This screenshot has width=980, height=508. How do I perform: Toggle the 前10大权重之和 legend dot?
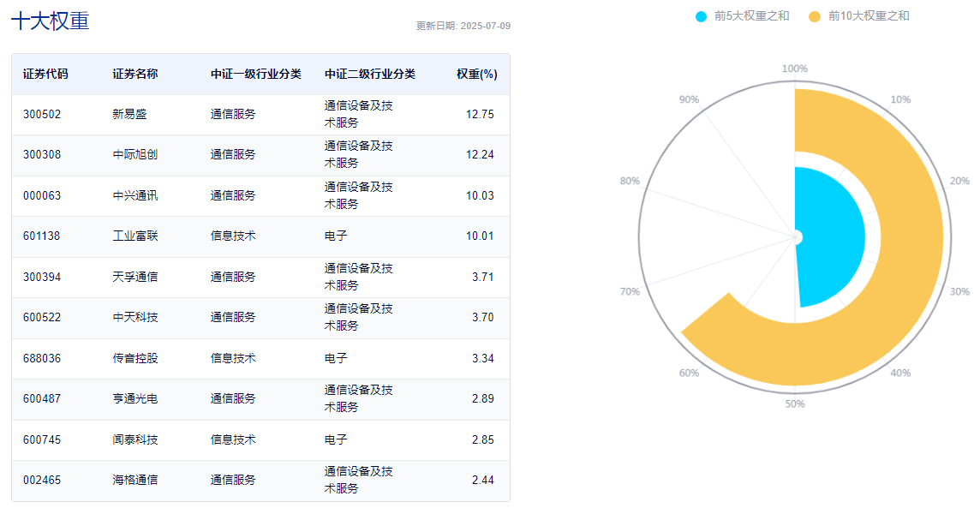(815, 16)
